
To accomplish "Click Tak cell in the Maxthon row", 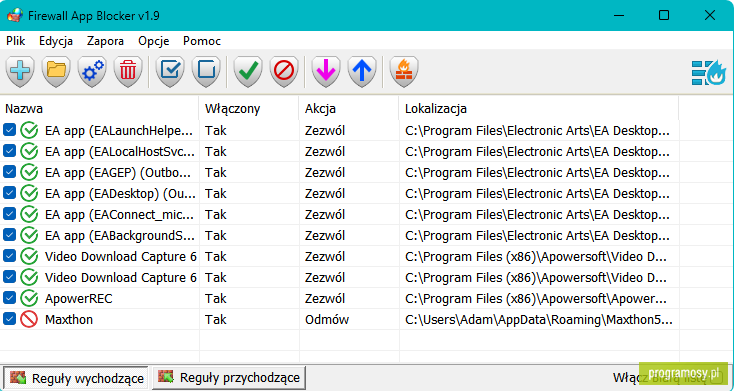I will [x=216, y=320].
